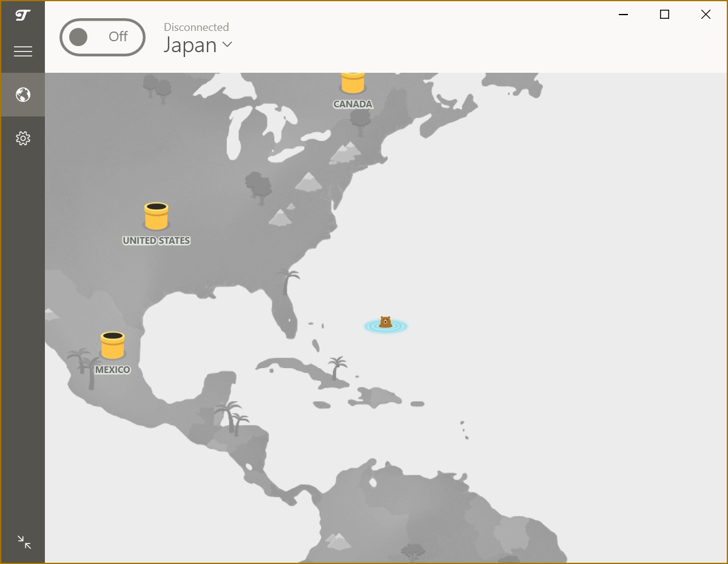This screenshot has width=728, height=564.
Task: Click the UNITED STATES map label
Action: coord(157,241)
